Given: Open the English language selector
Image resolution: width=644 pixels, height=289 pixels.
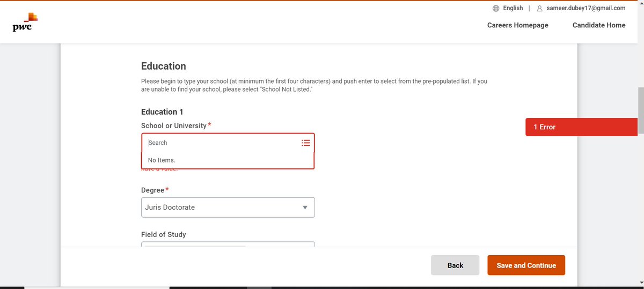Looking at the screenshot, I should coord(513,8).
